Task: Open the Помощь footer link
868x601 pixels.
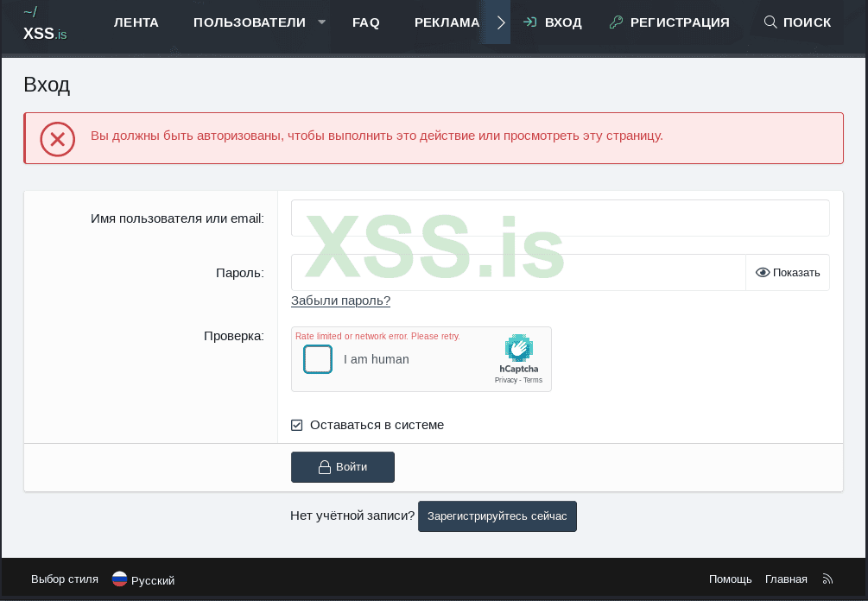Action: (x=730, y=579)
